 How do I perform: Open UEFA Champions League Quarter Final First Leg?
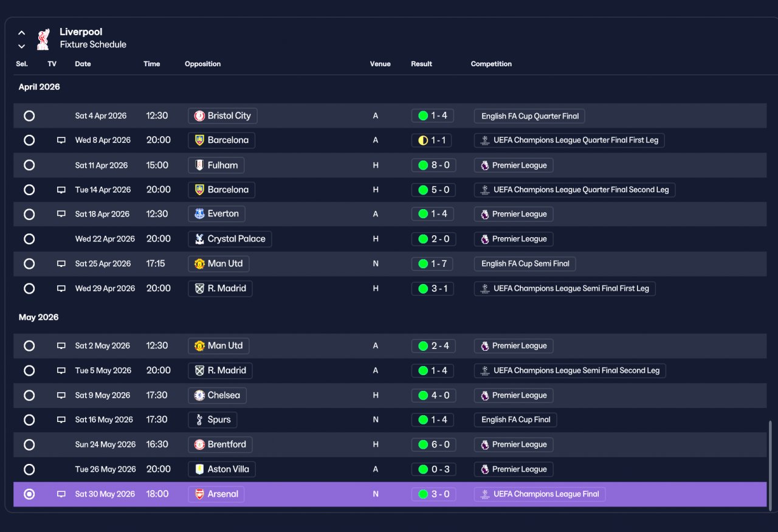coord(570,140)
